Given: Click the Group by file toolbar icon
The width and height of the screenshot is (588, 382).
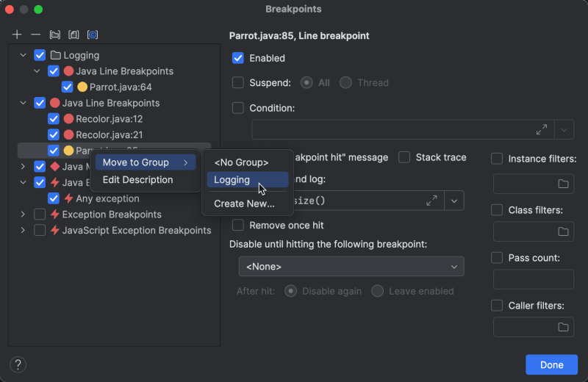Looking at the screenshot, I should (x=73, y=35).
